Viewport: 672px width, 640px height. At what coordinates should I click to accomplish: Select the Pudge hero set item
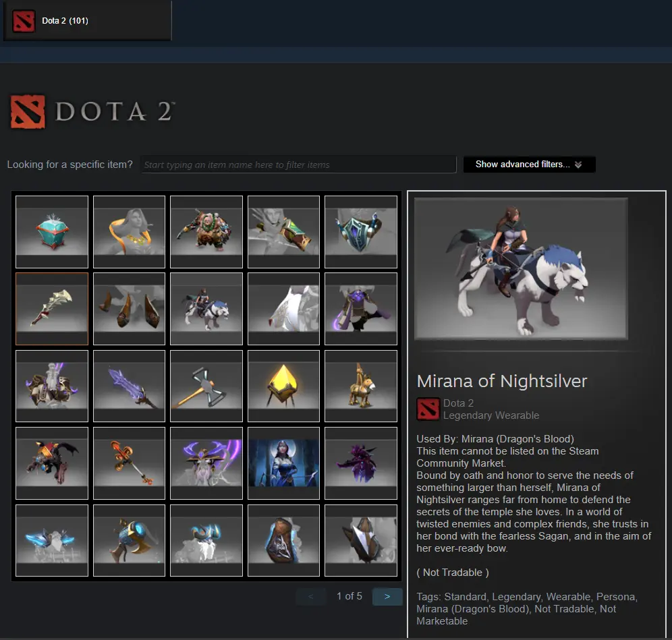206,232
